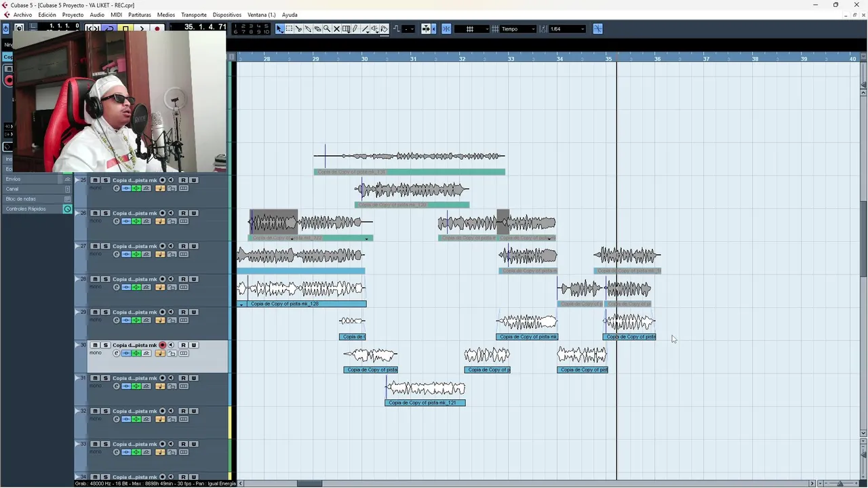Select the Range Selection tool
Viewport: 868px width, 488px height.
click(x=290, y=28)
